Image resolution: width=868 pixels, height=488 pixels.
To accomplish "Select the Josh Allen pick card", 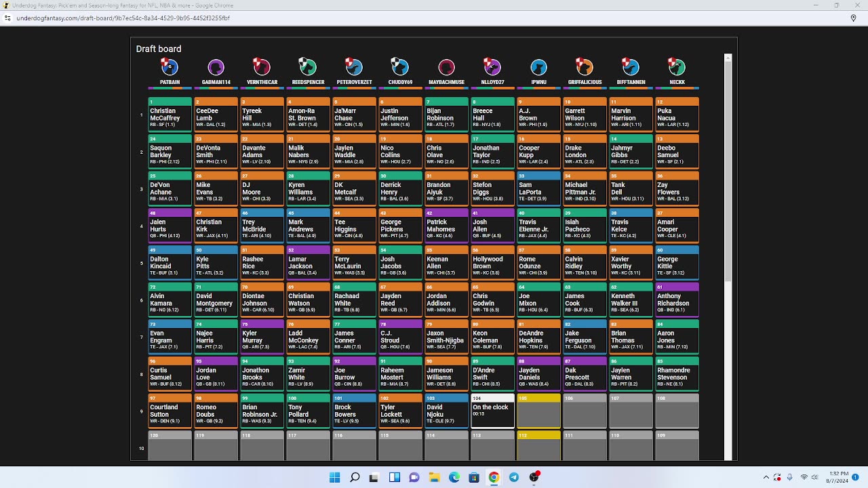I will pyautogui.click(x=492, y=226).
